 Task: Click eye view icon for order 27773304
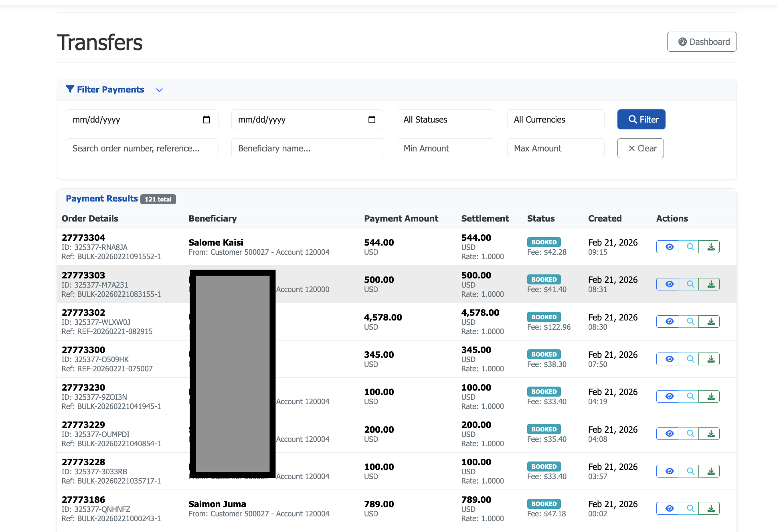coord(669,247)
